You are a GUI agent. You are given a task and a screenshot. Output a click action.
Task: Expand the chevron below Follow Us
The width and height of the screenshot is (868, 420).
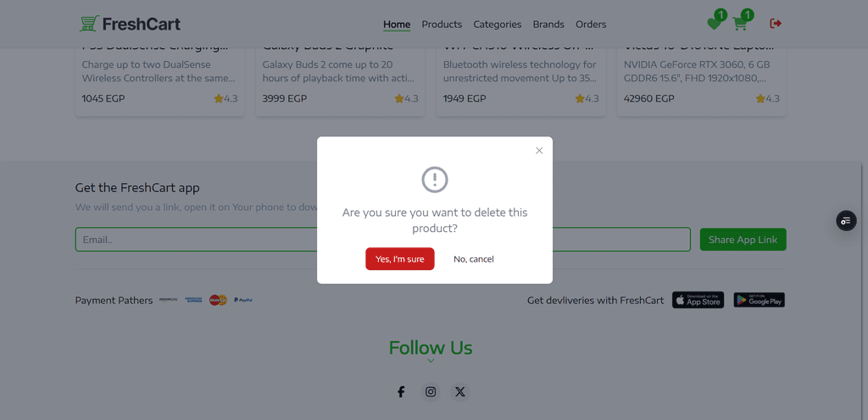point(431,361)
